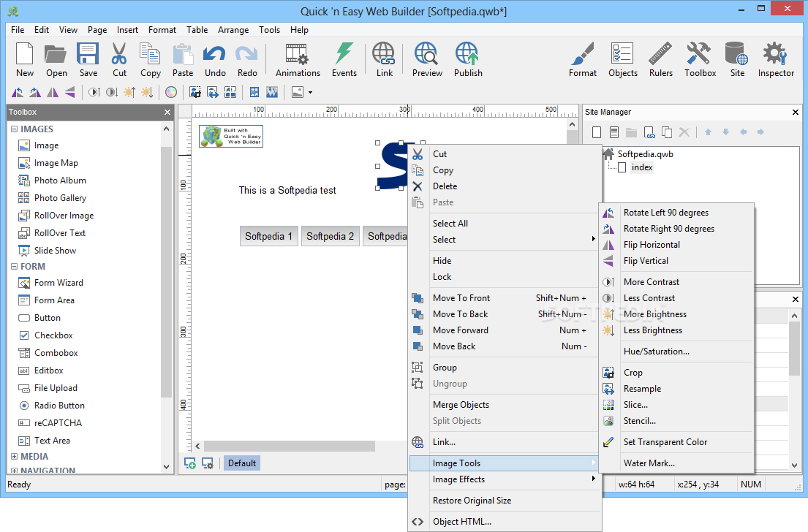Click the canvas horizontal scrollbar

(289, 446)
